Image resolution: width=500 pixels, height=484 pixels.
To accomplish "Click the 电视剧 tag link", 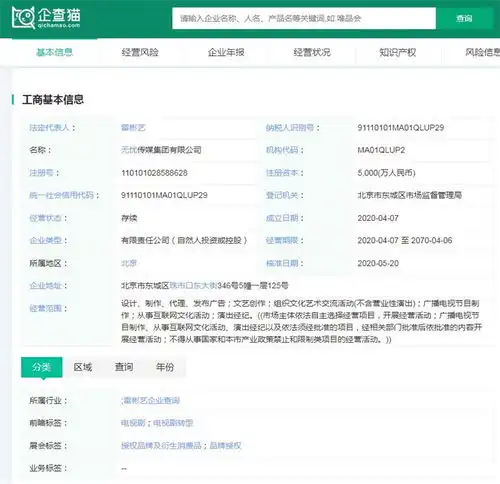I will [133, 423].
